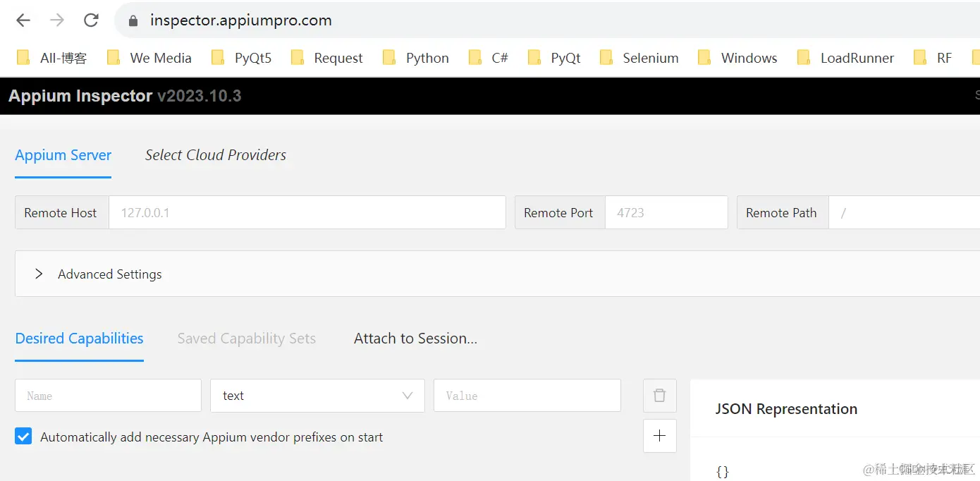Select the Desired Capabilities tab

(79, 339)
